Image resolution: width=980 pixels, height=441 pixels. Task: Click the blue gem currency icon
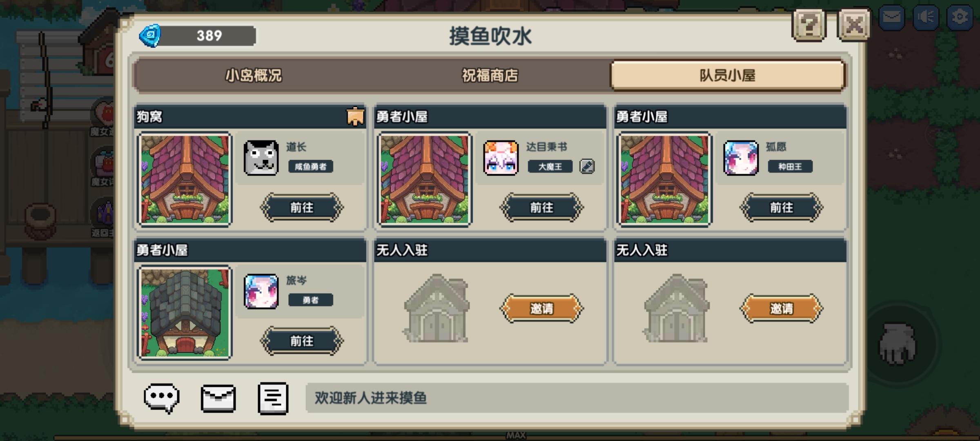(x=150, y=36)
